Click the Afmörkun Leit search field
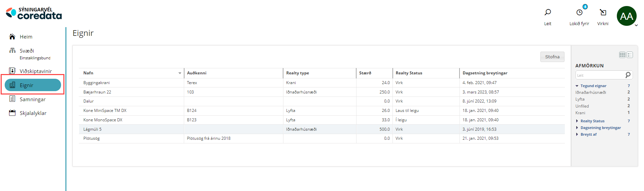 (x=599, y=75)
